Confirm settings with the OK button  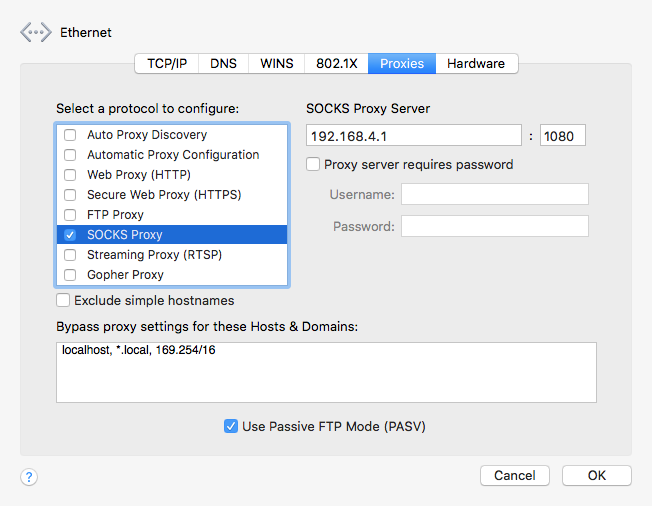click(x=596, y=475)
